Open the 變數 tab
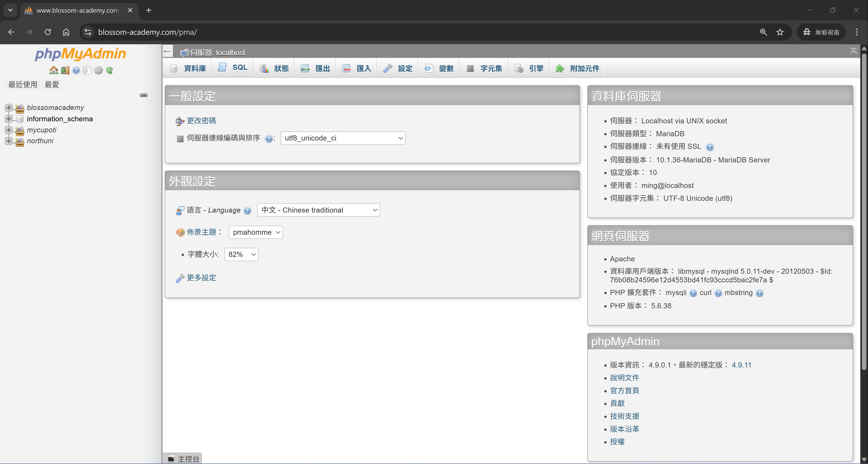 pyautogui.click(x=439, y=68)
